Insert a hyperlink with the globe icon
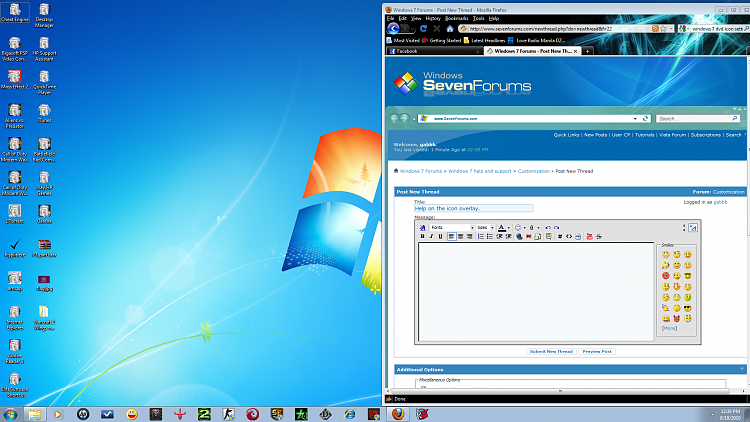This screenshot has width=750, height=422. [519, 236]
